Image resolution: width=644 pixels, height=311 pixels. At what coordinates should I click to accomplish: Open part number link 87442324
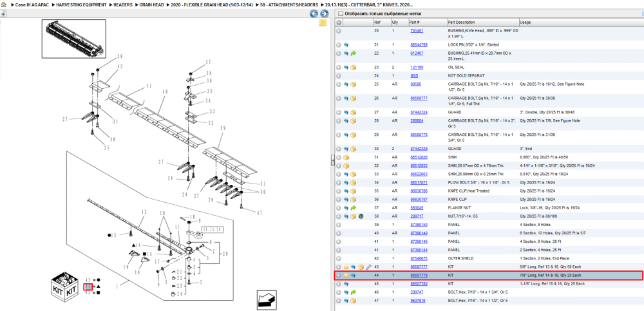pyautogui.click(x=419, y=112)
